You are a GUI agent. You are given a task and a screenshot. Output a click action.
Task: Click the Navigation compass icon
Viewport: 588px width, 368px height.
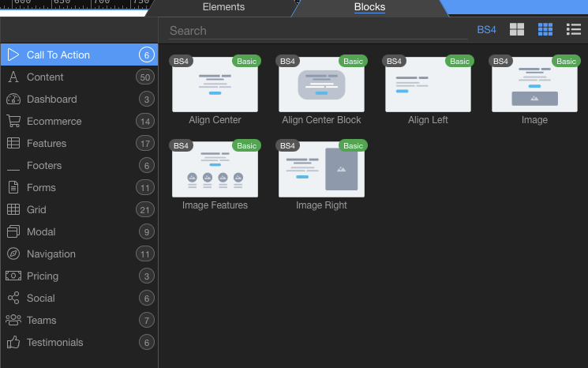pos(13,254)
